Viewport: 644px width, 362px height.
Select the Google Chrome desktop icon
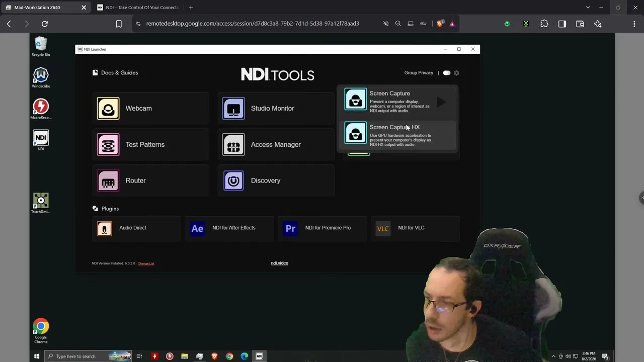(41, 331)
